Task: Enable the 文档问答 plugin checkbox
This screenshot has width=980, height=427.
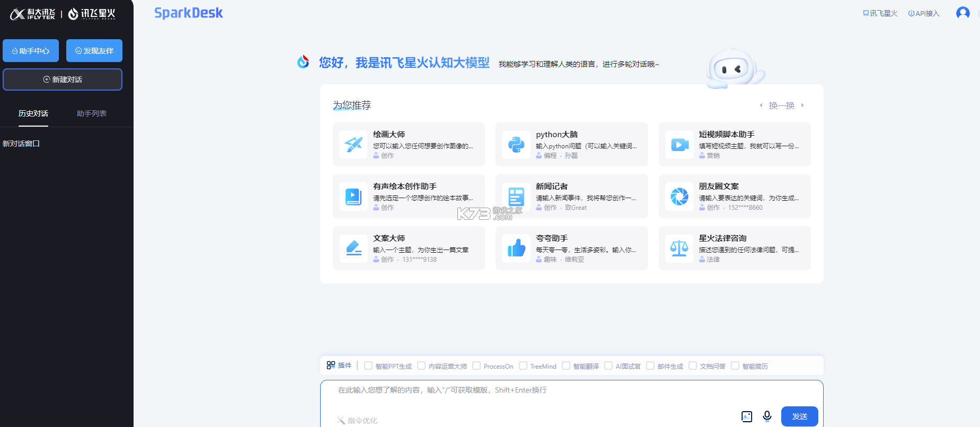Action: [x=693, y=366]
